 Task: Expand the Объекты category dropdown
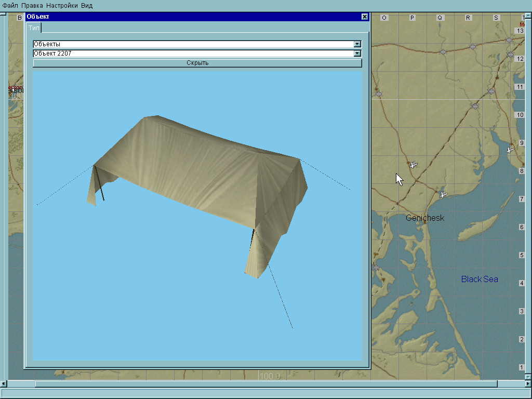pyautogui.click(x=357, y=45)
